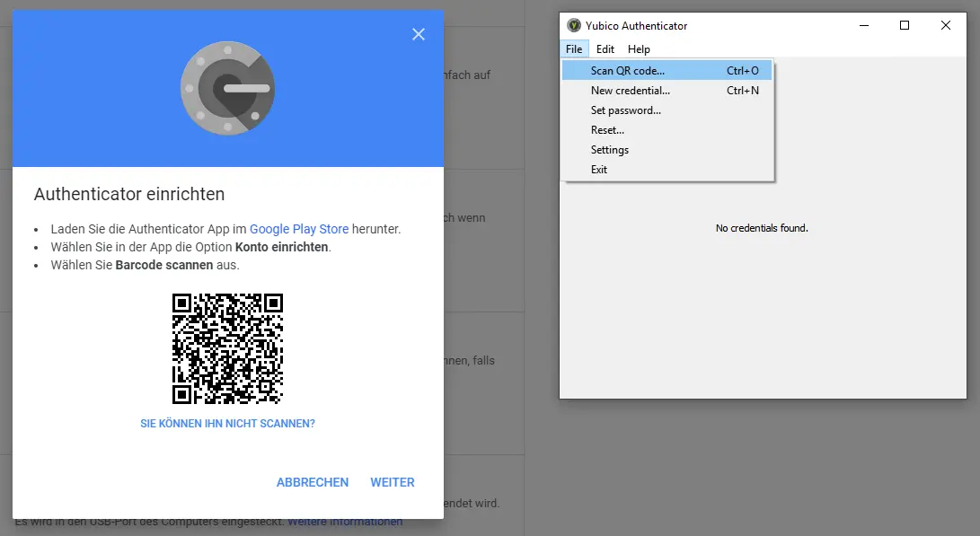
Task: Click the 'No credentials found.' text
Action: point(762,228)
